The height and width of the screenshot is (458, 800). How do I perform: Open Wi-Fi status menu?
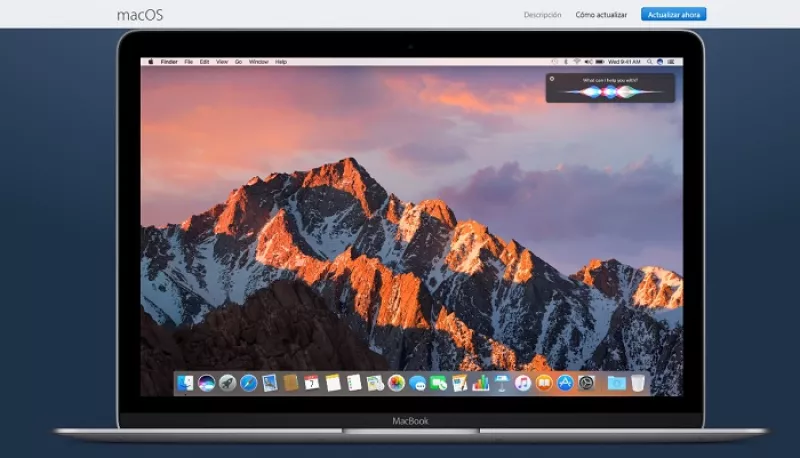[x=577, y=62]
